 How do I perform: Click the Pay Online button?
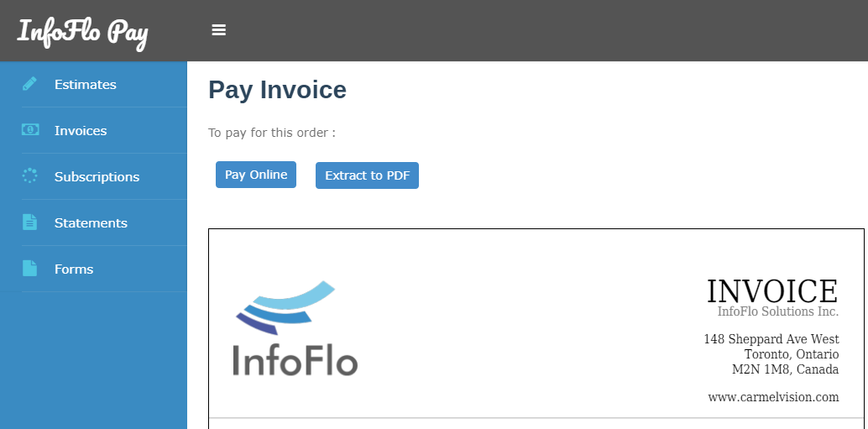[256, 175]
